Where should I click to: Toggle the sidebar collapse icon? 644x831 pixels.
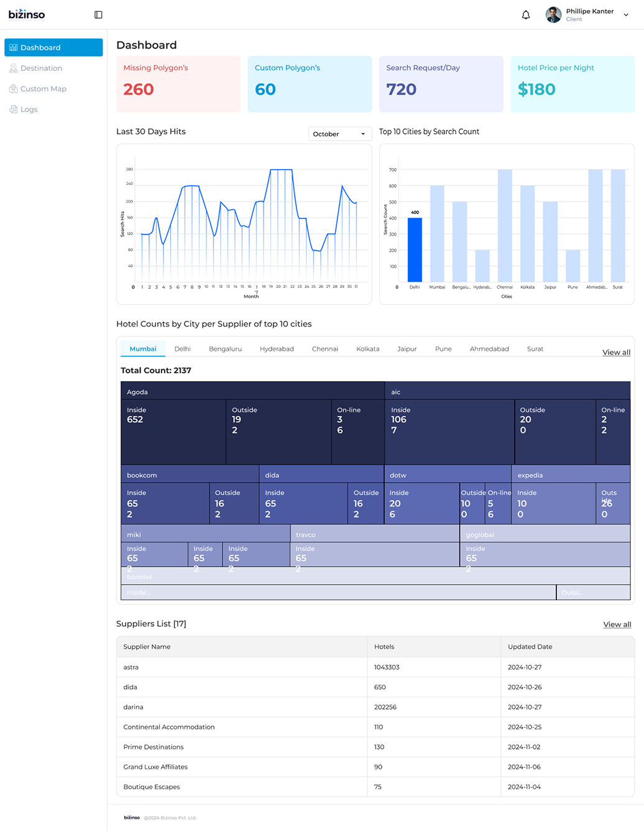click(x=98, y=14)
